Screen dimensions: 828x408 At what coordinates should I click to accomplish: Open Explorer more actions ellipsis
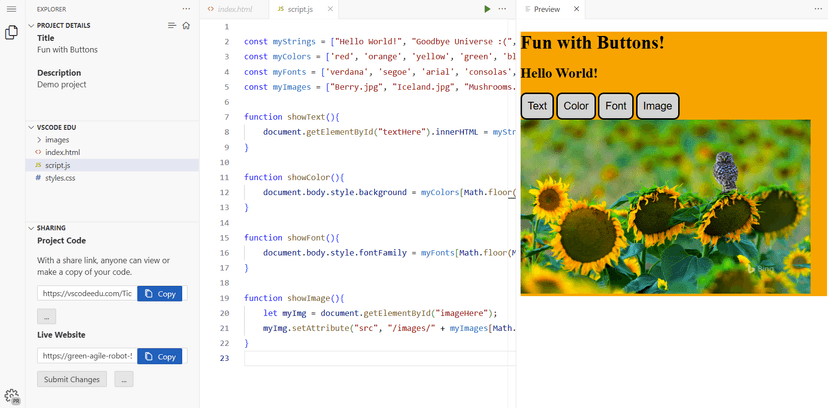point(186,9)
